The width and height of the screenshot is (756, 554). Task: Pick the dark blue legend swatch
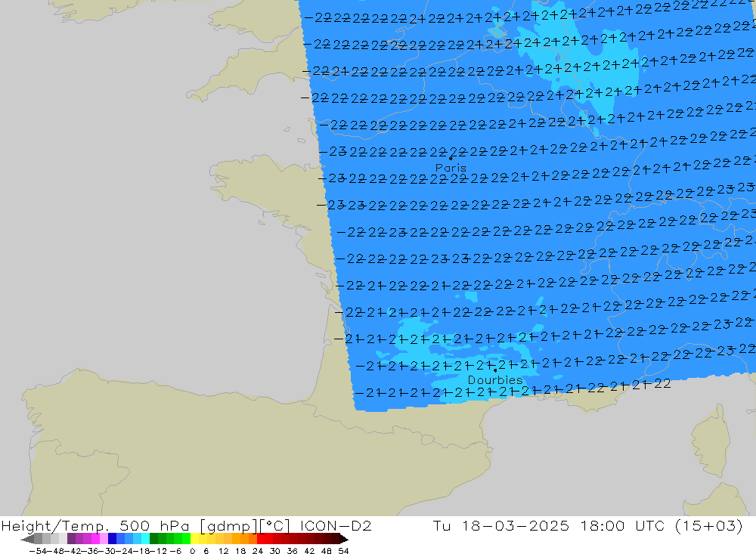[112, 539]
